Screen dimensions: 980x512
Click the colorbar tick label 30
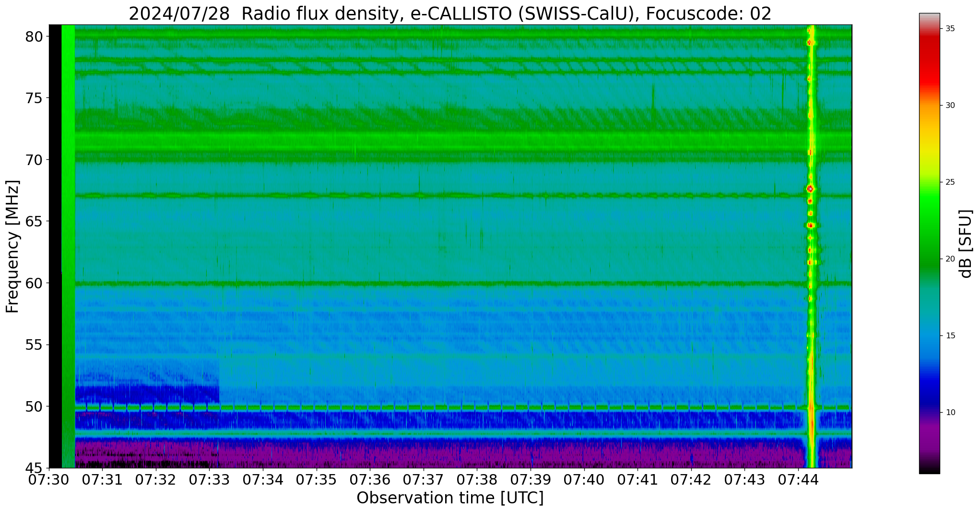click(x=950, y=106)
